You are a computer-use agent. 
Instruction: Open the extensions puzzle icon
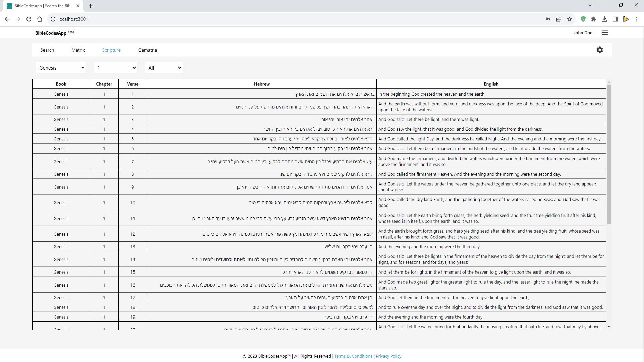(594, 19)
